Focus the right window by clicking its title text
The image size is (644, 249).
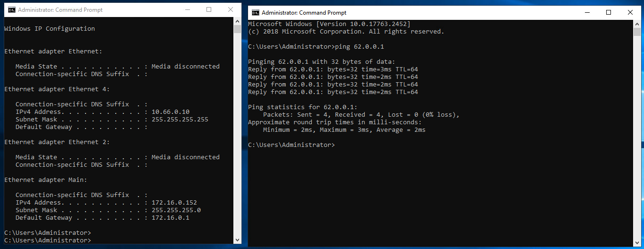tap(304, 13)
